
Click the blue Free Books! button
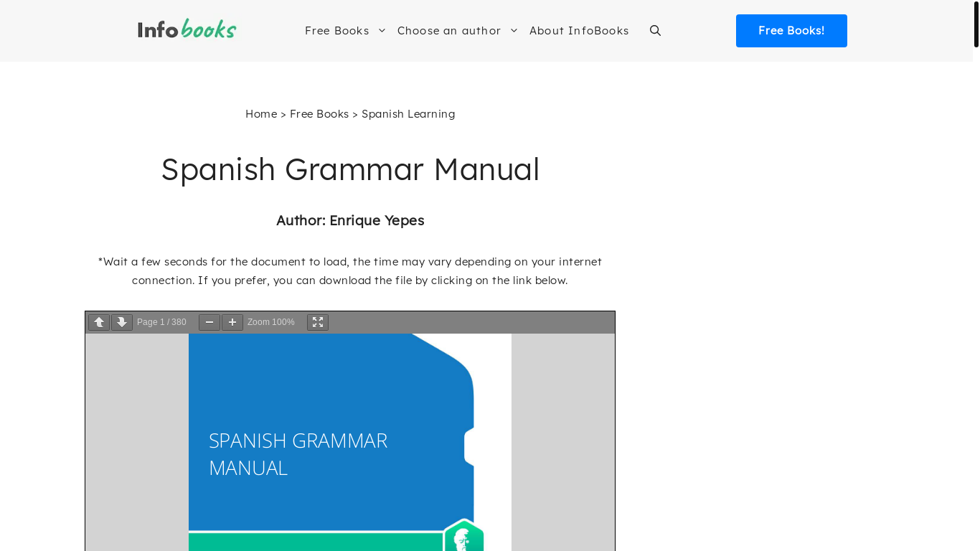[x=791, y=31]
